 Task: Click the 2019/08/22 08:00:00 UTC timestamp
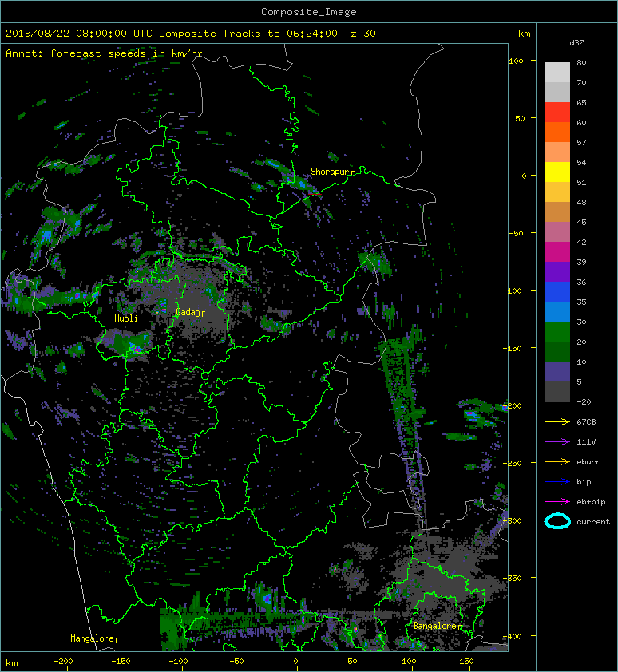pyautogui.click(x=79, y=34)
